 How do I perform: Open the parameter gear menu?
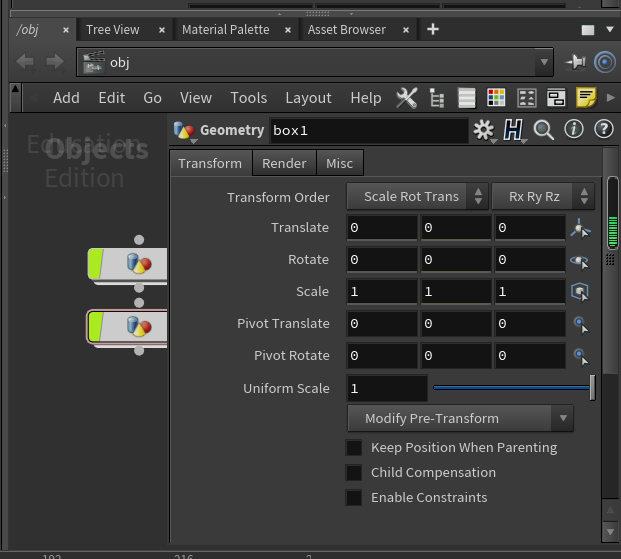point(484,130)
